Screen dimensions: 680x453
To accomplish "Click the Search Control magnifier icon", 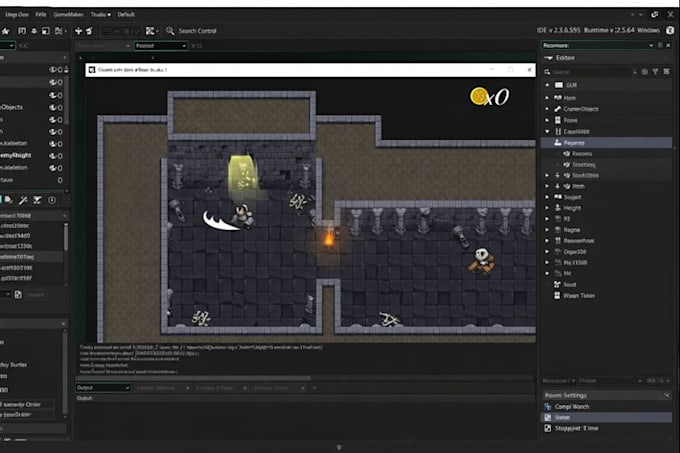I will (170, 31).
